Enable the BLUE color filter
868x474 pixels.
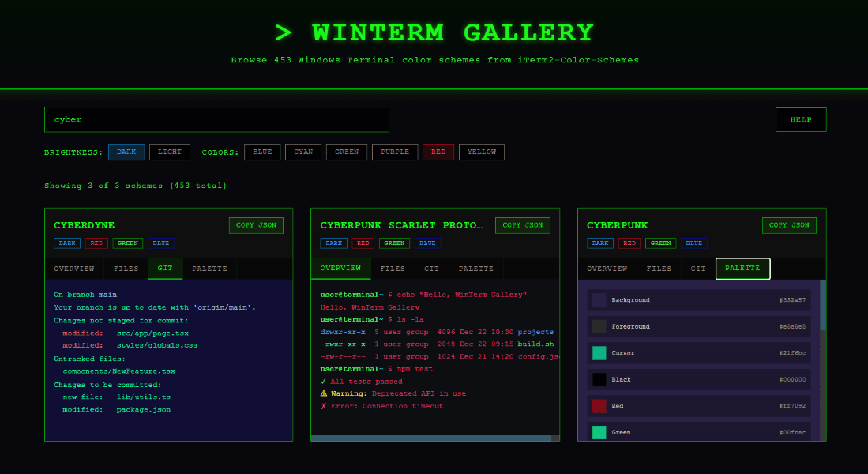[x=261, y=152]
